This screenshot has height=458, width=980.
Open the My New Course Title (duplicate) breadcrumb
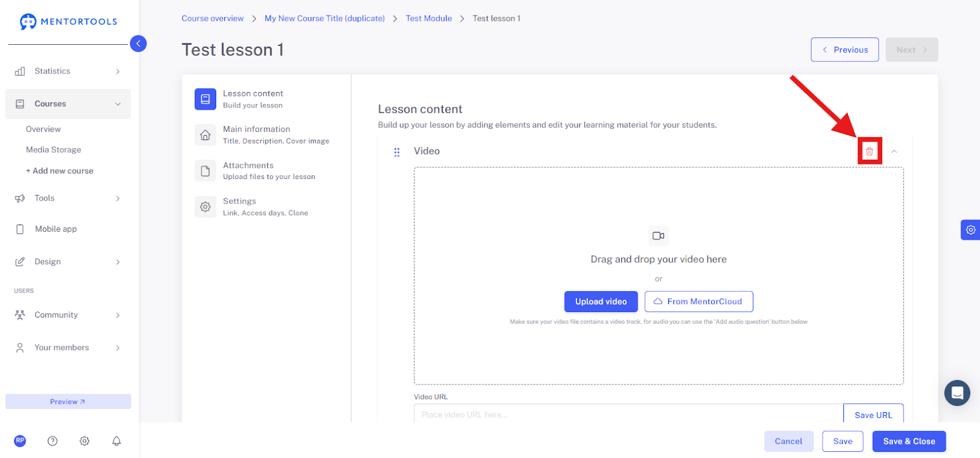tap(325, 18)
